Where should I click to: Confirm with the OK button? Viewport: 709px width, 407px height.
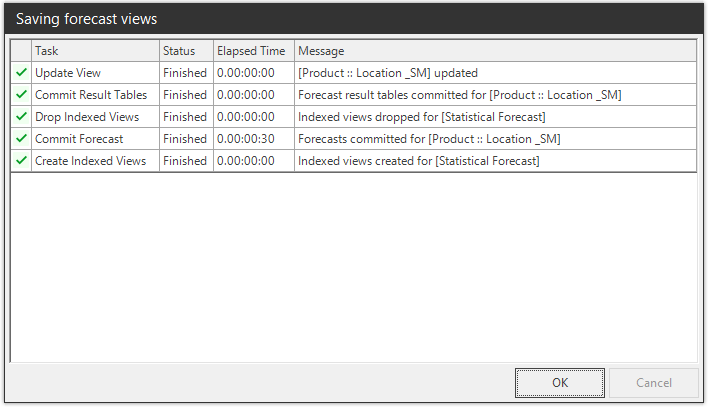point(560,383)
